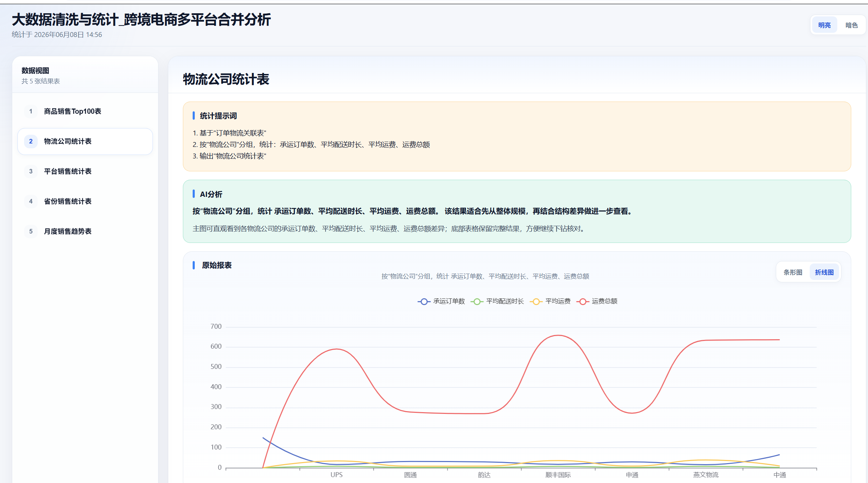The image size is (868, 483).
Task: Click the number 5 badge in sidebar
Action: [x=31, y=231]
